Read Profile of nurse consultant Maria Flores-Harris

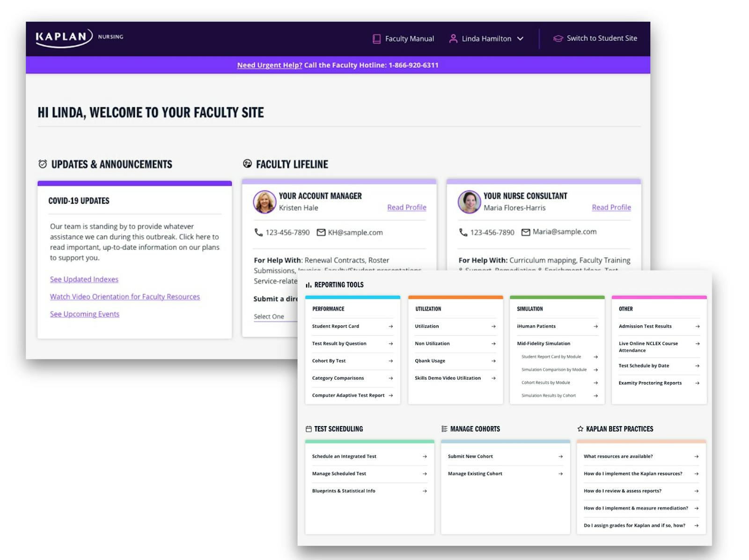(x=611, y=207)
